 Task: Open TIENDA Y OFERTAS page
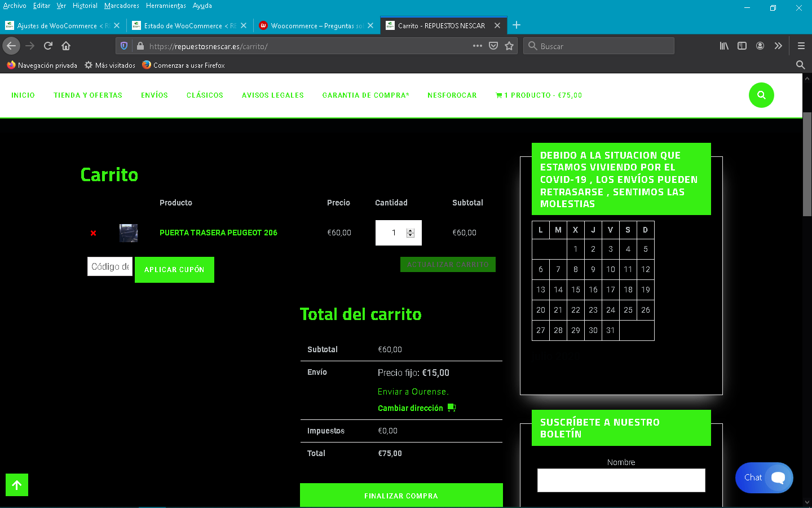(88, 95)
